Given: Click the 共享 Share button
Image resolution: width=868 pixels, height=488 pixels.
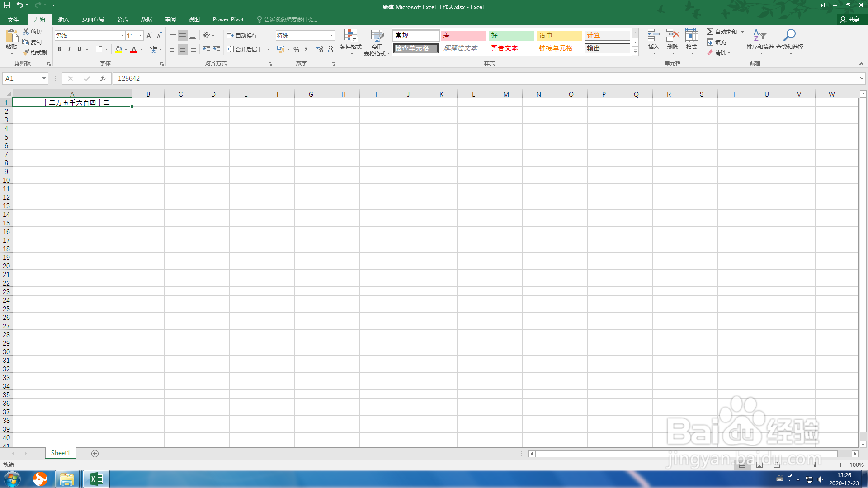Looking at the screenshot, I should click(850, 19).
